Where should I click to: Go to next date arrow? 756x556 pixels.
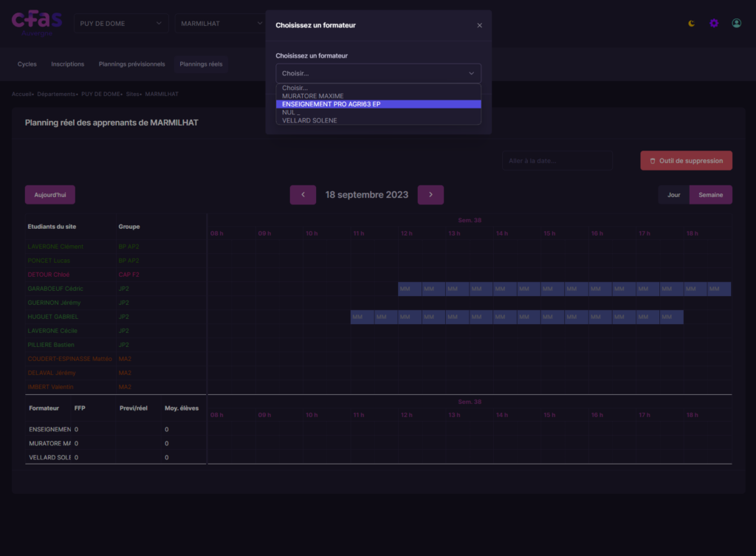point(430,195)
